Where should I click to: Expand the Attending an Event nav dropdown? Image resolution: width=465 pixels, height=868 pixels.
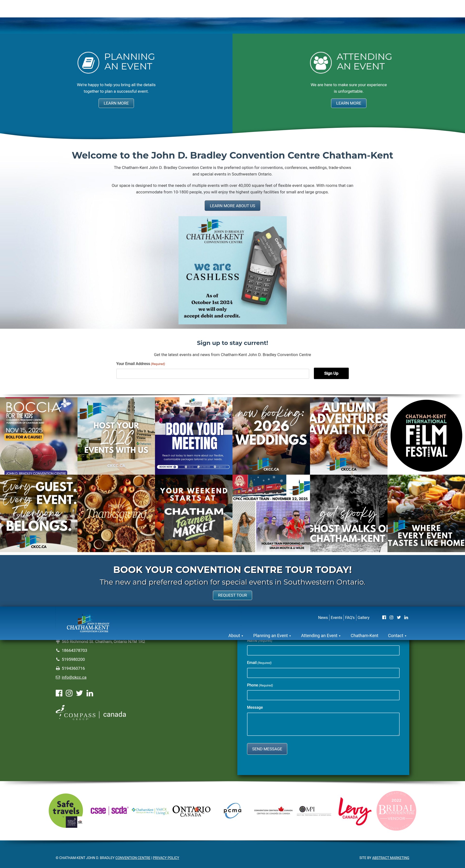(x=321, y=635)
